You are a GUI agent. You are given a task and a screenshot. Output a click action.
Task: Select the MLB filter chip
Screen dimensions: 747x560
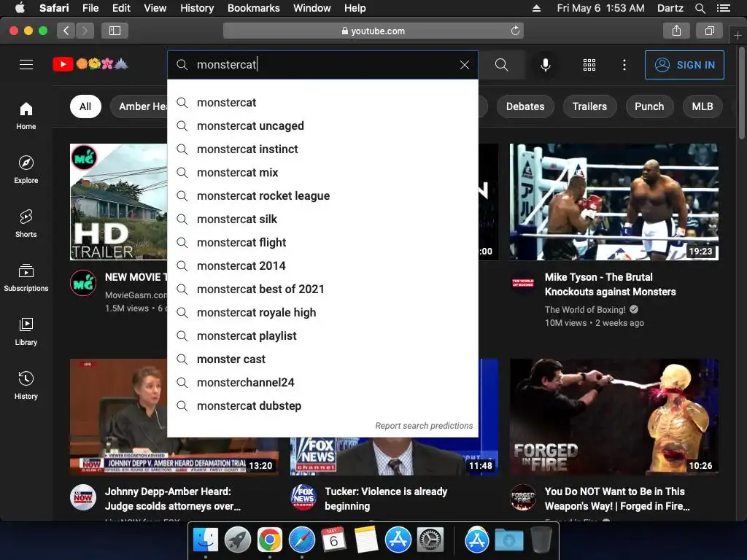pyautogui.click(x=703, y=106)
